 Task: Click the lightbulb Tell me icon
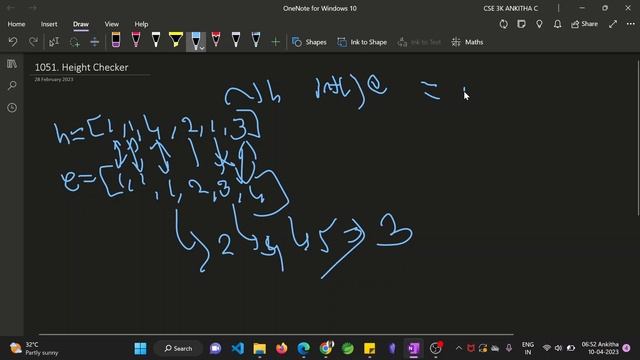point(539,24)
